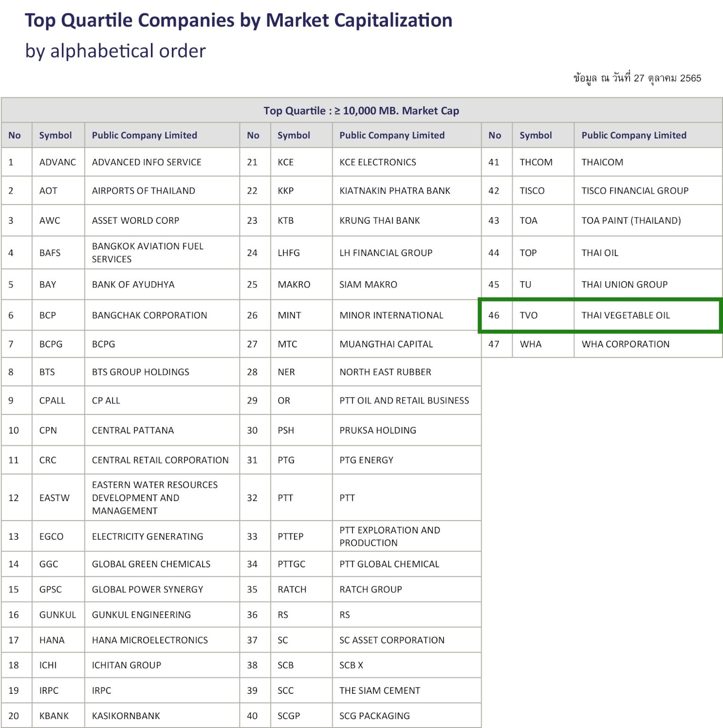723x728 pixels.
Task: Select the AOT symbol cell
Action: [48, 191]
